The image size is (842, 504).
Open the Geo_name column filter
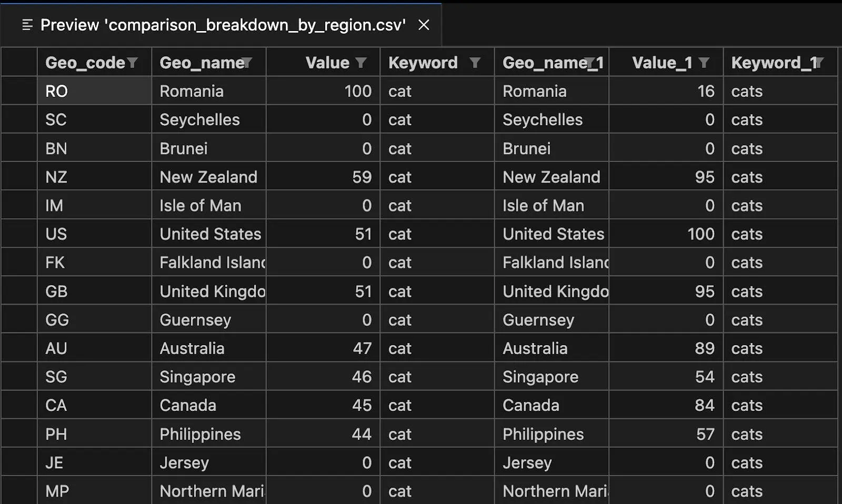[246, 63]
